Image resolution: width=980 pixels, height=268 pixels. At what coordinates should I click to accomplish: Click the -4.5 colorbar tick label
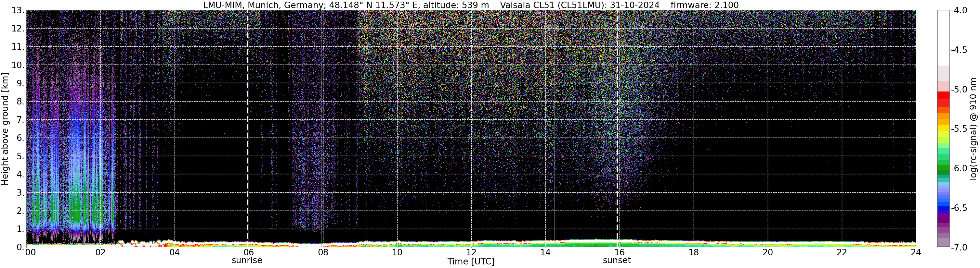click(959, 50)
